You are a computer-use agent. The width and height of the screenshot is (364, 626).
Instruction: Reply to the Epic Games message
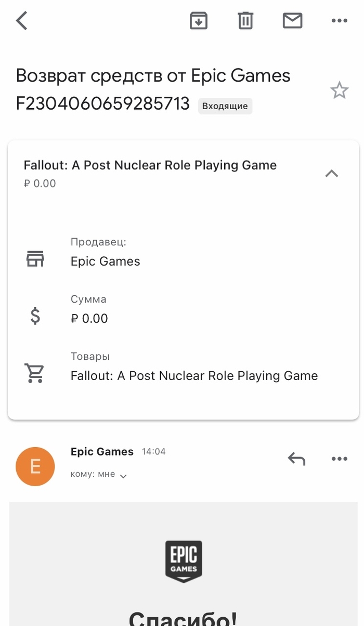tap(296, 459)
